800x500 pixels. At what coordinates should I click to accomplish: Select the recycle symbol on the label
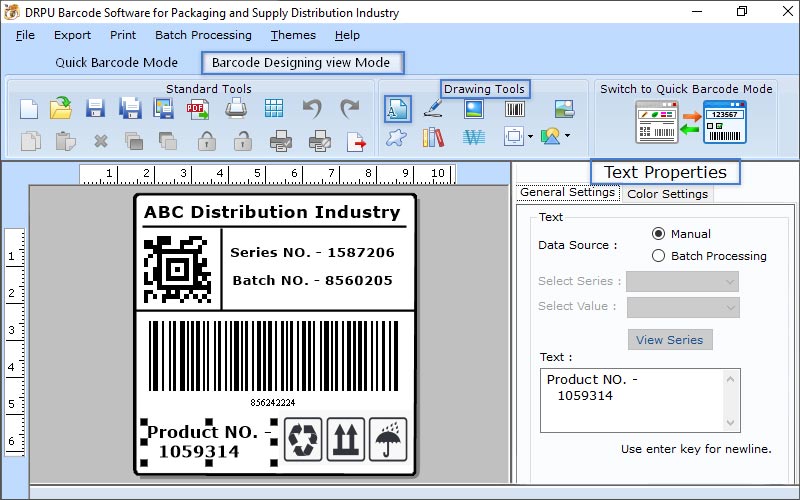click(x=303, y=439)
